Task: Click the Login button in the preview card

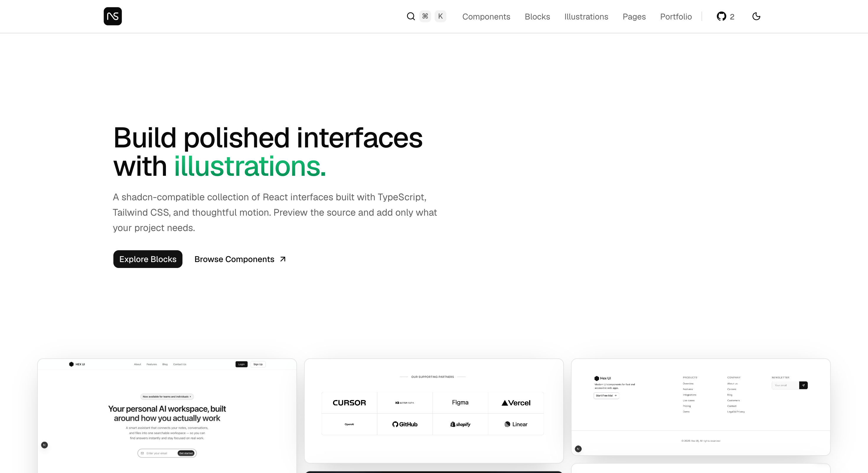Action: [241, 364]
